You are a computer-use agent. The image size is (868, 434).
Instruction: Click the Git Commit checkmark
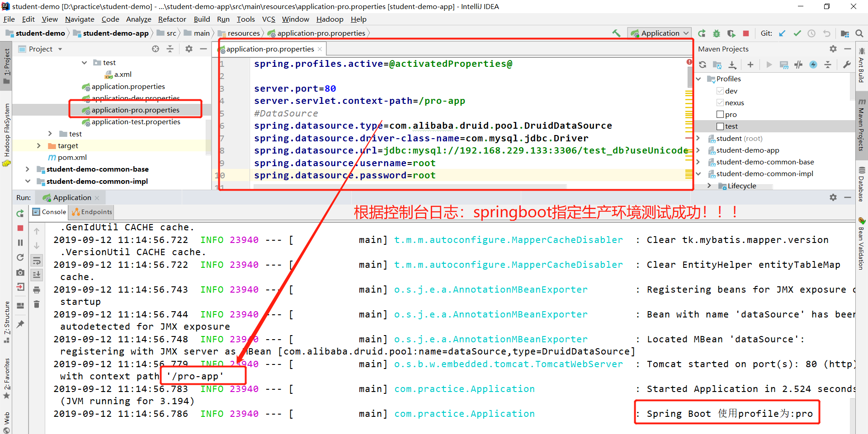(797, 33)
